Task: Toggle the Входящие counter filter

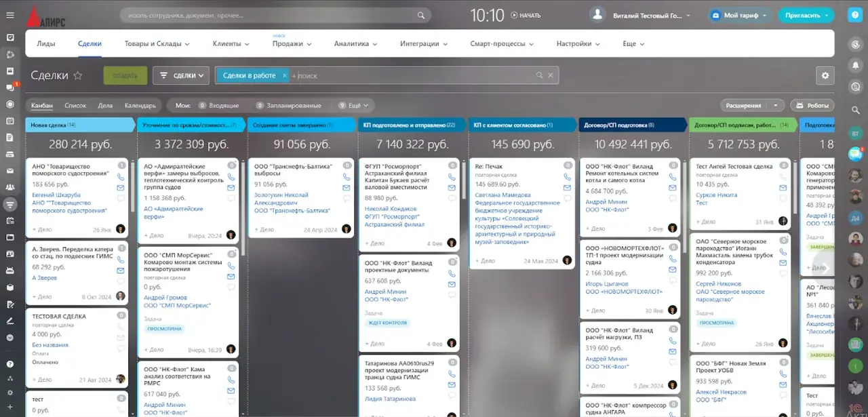Action: (218, 106)
